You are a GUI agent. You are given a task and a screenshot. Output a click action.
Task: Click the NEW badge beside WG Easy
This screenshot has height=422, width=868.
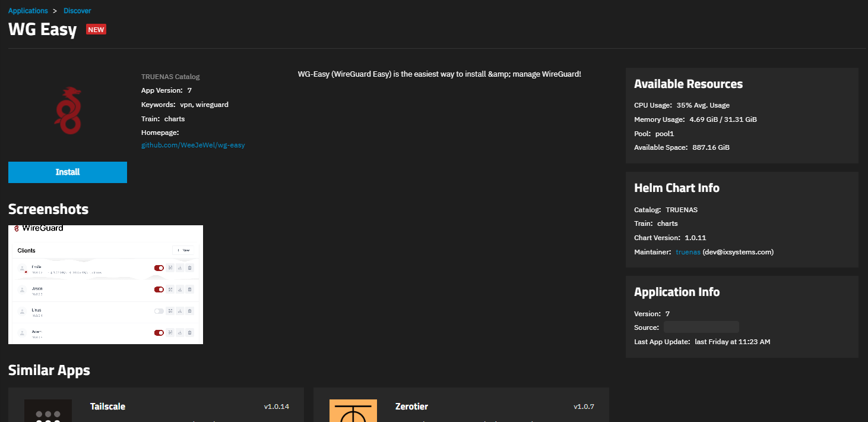(x=96, y=29)
